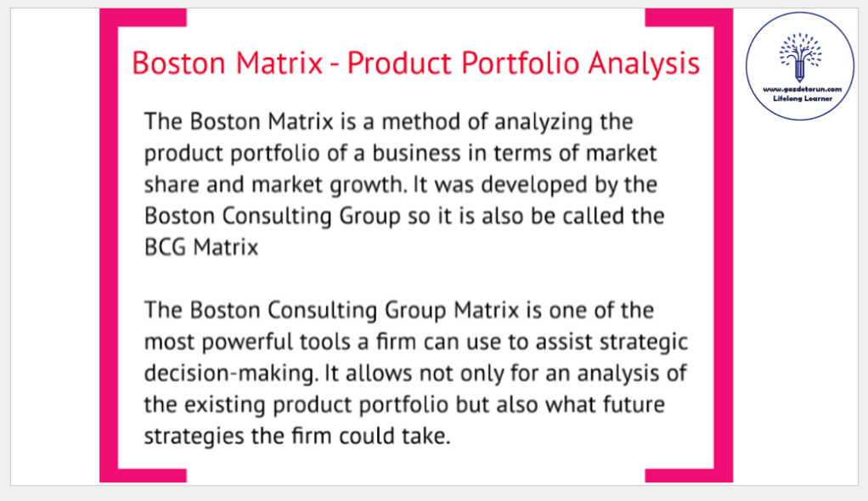Viewport: 868px width, 501px height.
Task: Click the line starting "The Boston Consulting Group Matrix"
Action: 399,310
